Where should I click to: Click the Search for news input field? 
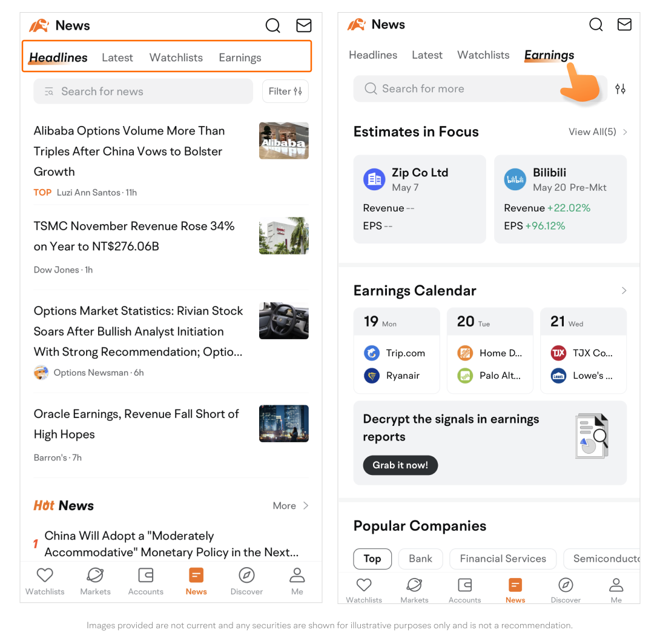point(143,91)
